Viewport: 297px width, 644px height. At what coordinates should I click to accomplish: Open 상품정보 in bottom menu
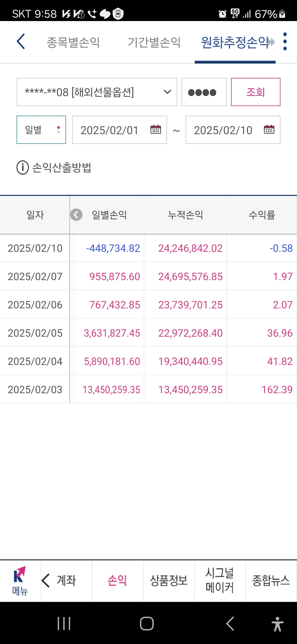click(x=169, y=581)
